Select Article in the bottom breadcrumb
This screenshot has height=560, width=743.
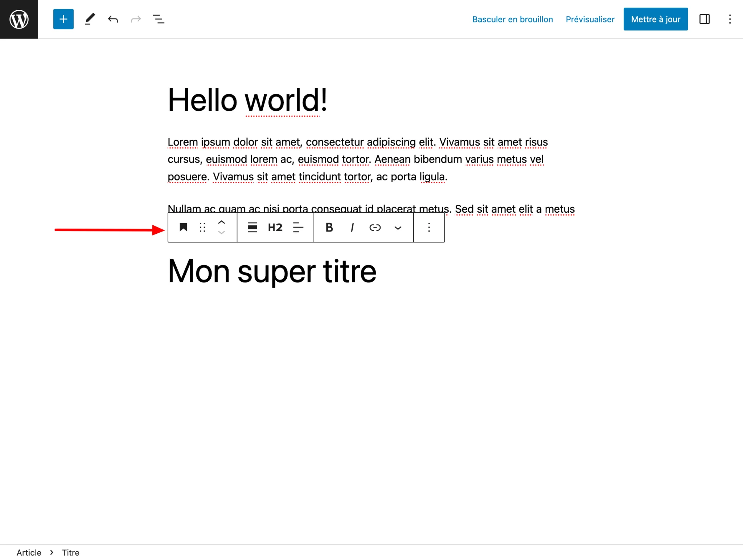pos(29,552)
